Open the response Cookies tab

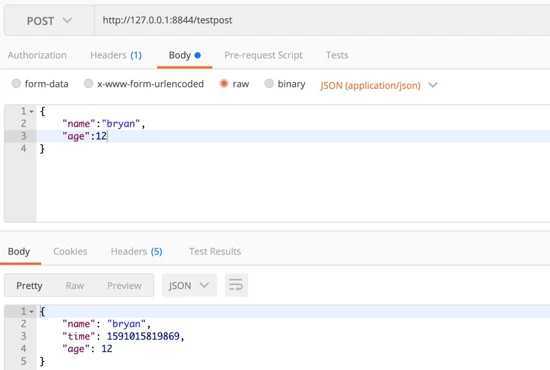[x=70, y=251]
